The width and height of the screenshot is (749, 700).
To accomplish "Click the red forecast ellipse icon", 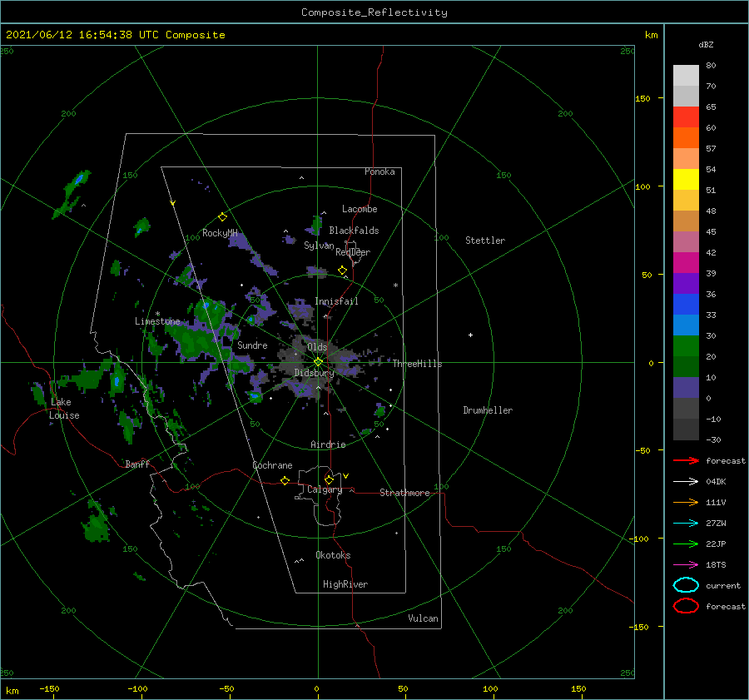I will point(686,606).
